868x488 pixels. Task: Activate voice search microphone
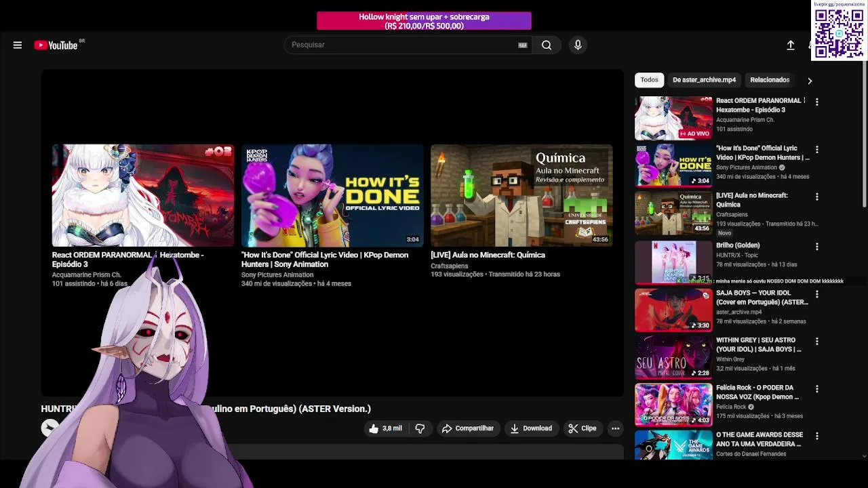click(x=578, y=45)
